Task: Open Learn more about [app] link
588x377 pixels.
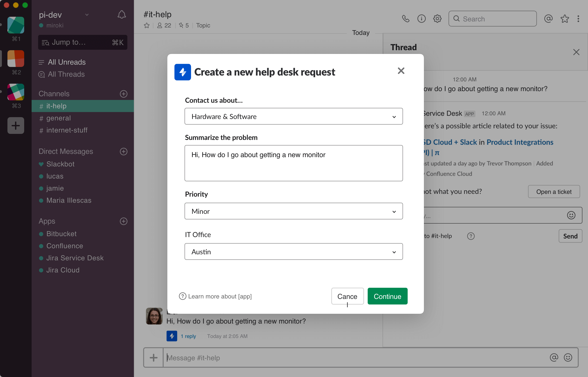Action: pyautogui.click(x=215, y=296)
